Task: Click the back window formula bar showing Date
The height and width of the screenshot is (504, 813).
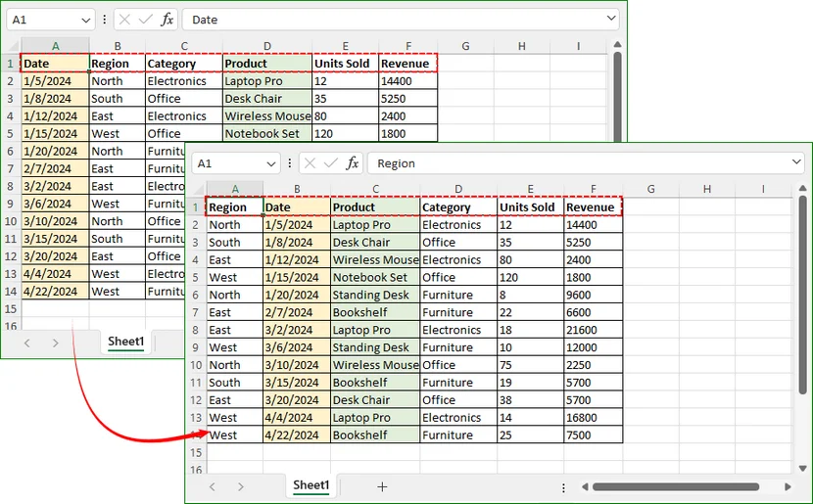Action: [x=401, y=20]
